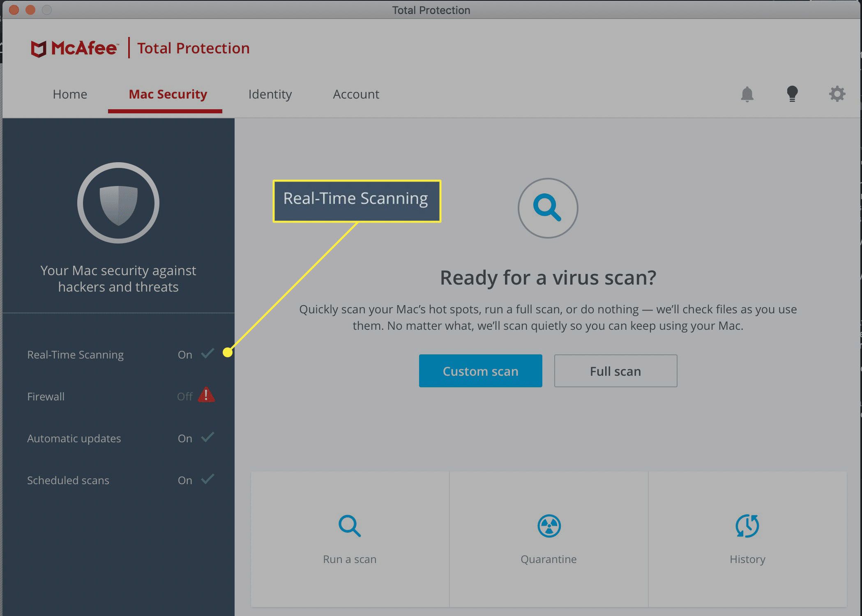This screenshot has height=616, width=862.
Task: Open Scheduled scans settings row
Action: tap(68, 480)
